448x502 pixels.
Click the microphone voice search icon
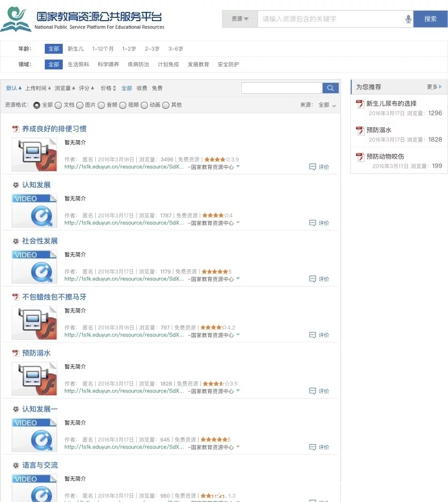408,19
